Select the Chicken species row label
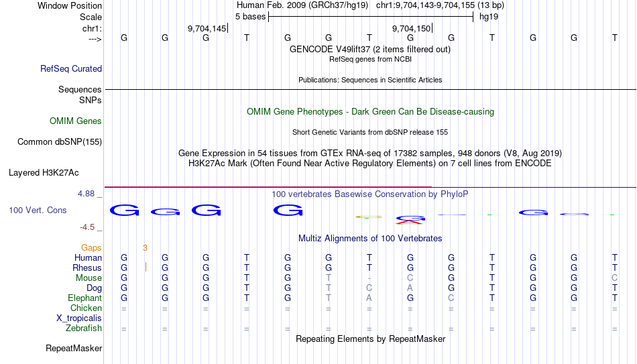This screenshot has width=637, height=364. point(86,308)
